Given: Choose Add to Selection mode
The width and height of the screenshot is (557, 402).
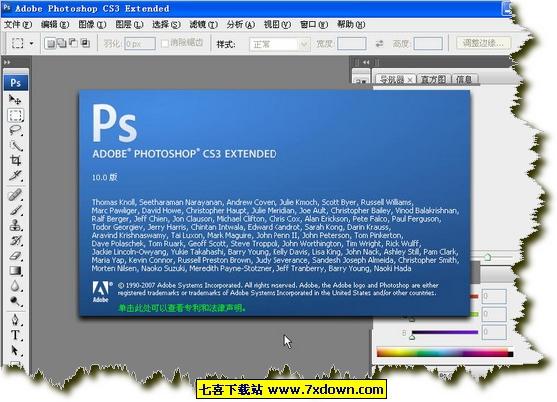Looking at the screenshot, I should 62,43.
